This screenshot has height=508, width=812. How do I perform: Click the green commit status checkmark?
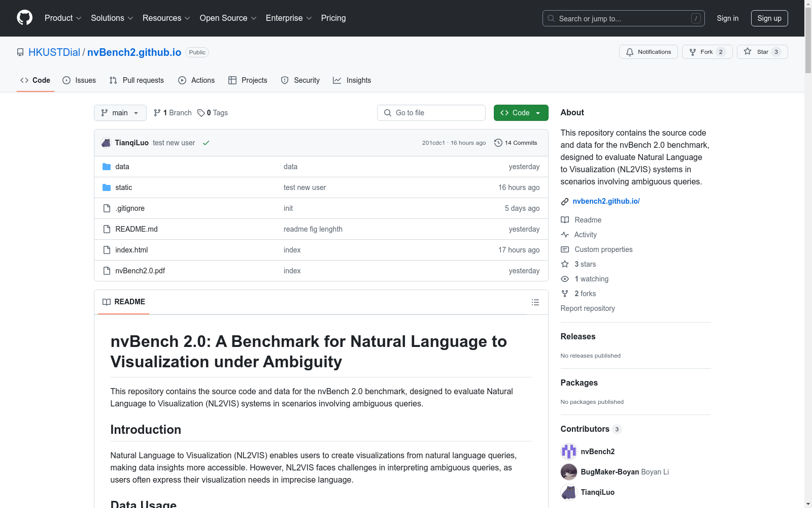tap(206, 143)
